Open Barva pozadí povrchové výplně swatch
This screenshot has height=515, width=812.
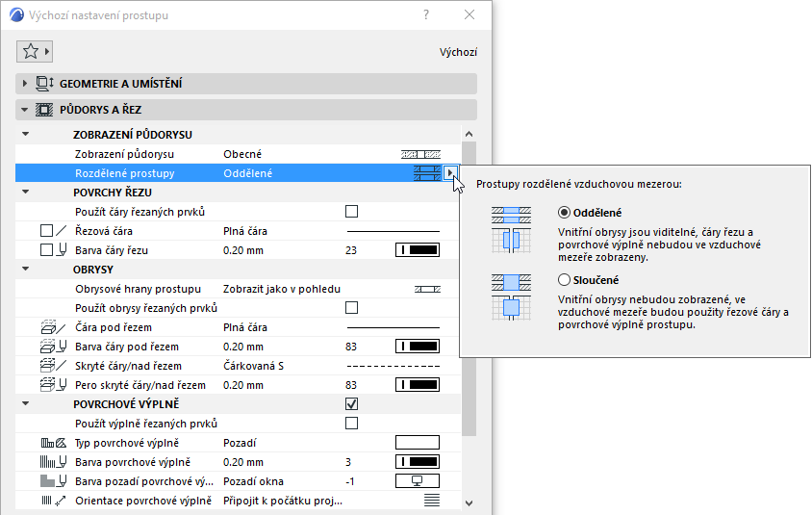coord(418,481)
